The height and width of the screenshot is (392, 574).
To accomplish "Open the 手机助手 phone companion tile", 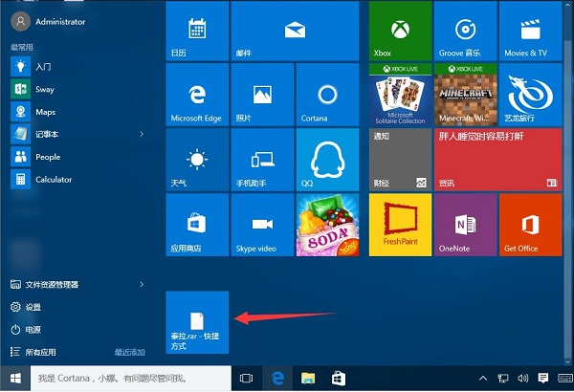I will (x=262, y=160).
